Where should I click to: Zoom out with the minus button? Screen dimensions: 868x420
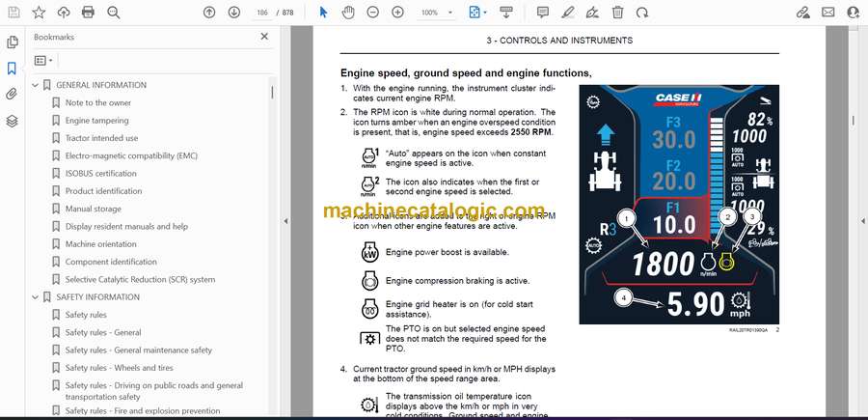tap(373, 13)
